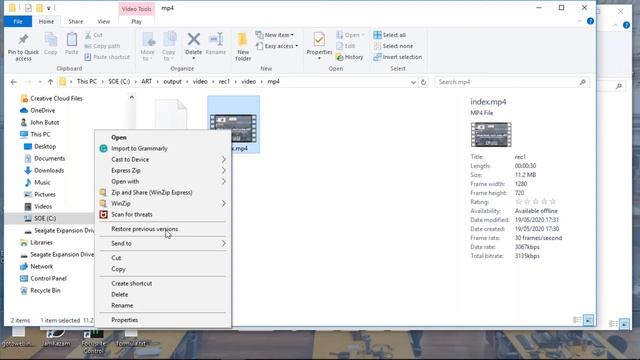640x360 pixels.
Task: Click the search magnifier icon
Action: pos(582,82)
